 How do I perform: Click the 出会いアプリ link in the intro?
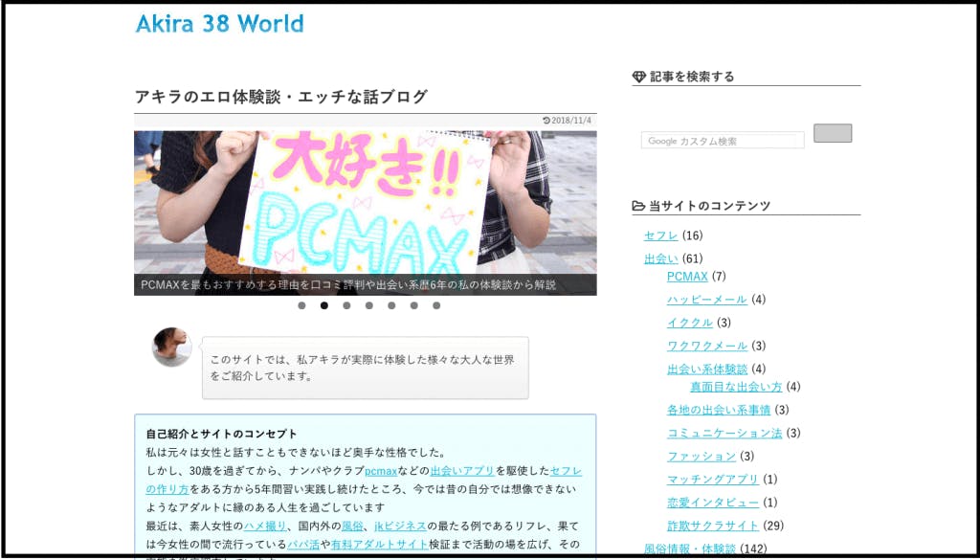click(x=462, y=471)
